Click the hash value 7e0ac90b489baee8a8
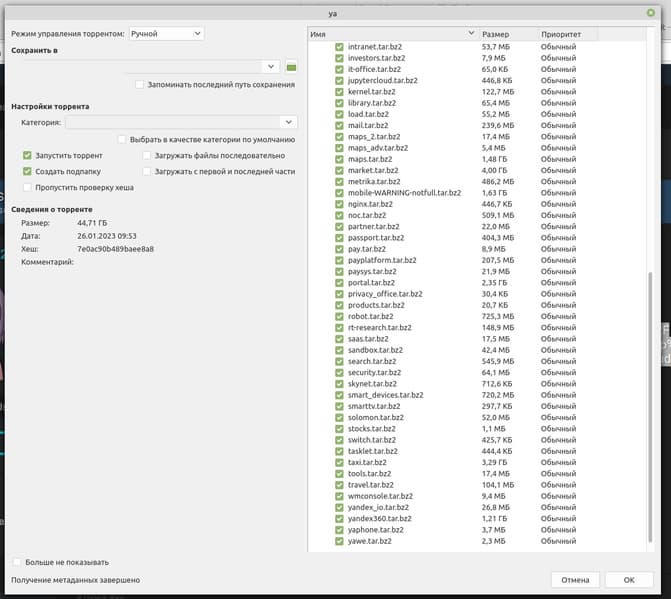The width and height of the screenshot is (671, 599). click(x=116, y=249)
